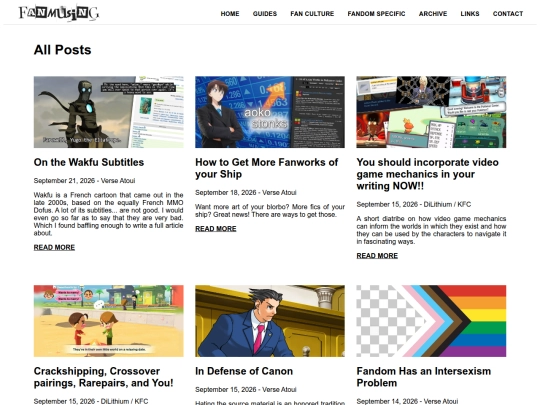Open the aoko stonks post thumbnail

(270, 112)
